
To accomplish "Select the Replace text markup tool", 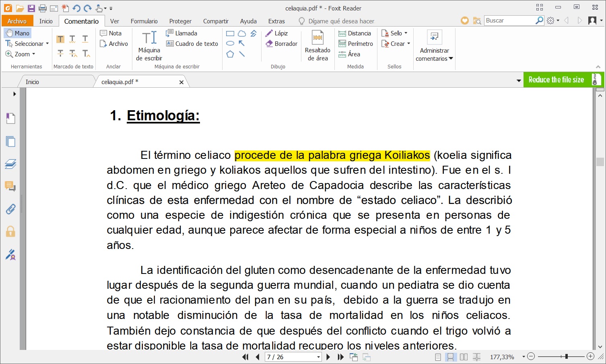I will tap(73, 53).
